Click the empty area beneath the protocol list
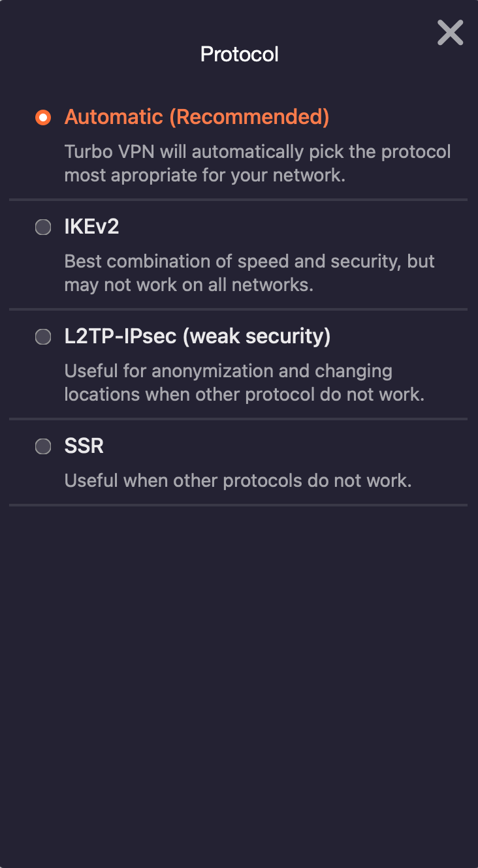This screenshot has height=868, width=478. (239, 685)
